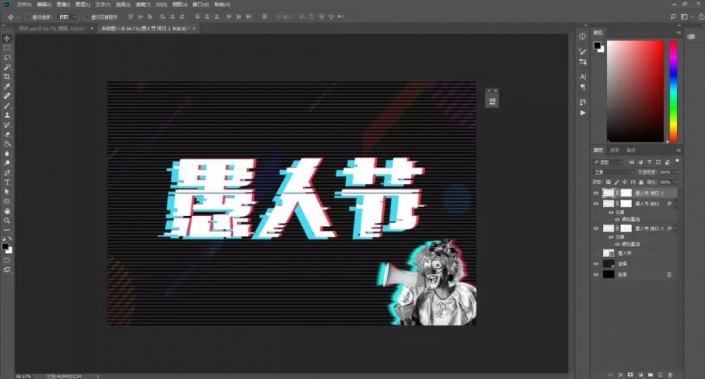Open the Layers panel flyout menu
Screen dimensions: 705x379
678,150
